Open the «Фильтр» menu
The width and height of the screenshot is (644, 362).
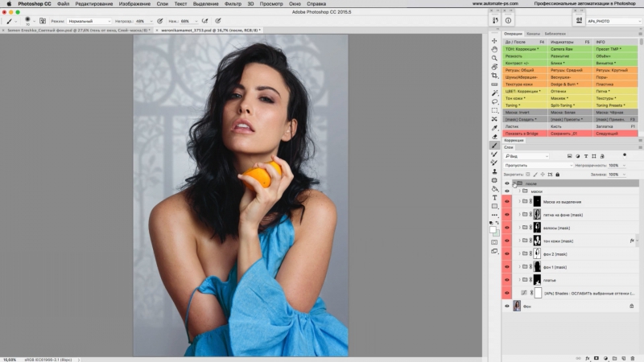point(233,4)
